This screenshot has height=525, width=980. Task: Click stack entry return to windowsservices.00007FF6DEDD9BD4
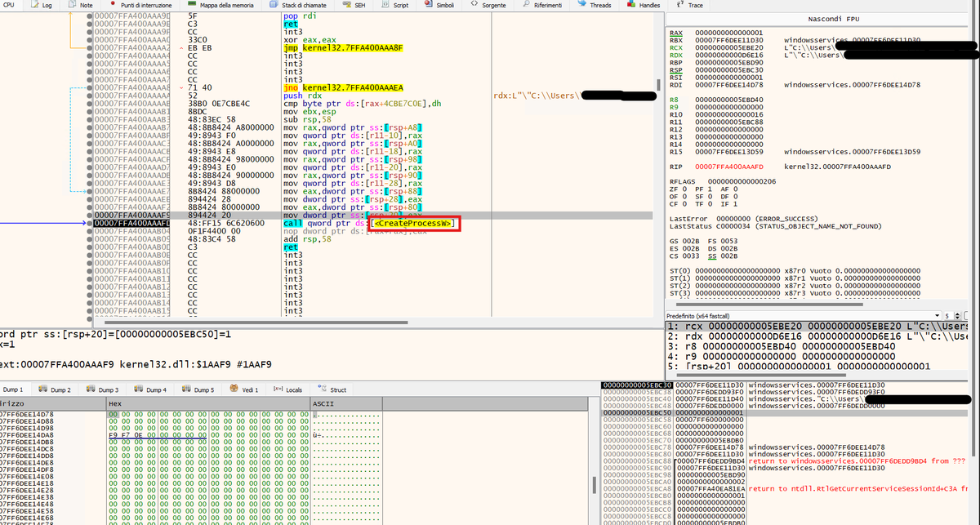[857, 460]
